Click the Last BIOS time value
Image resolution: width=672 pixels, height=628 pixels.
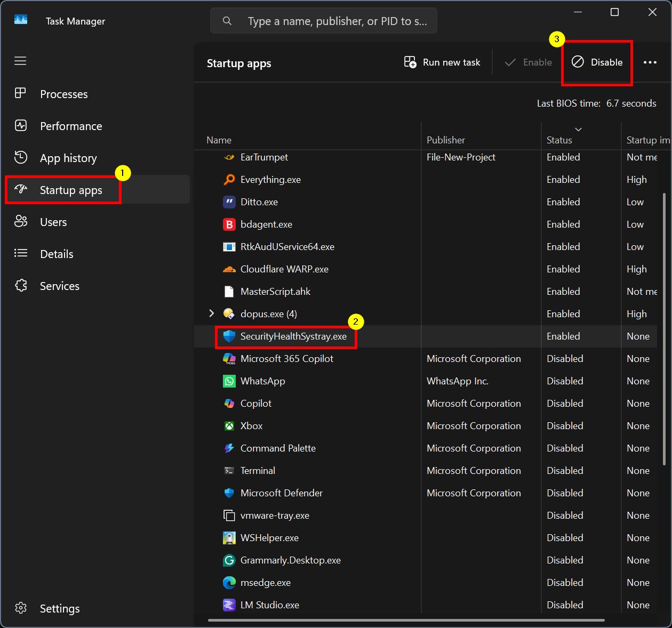pos(631,103)
